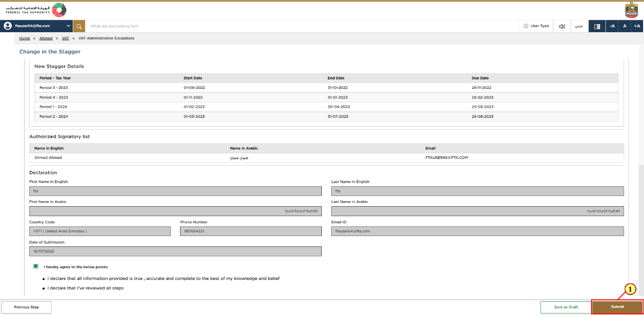Reset font size with A
The height and width of the screenshot is (315, 644).
625,26
